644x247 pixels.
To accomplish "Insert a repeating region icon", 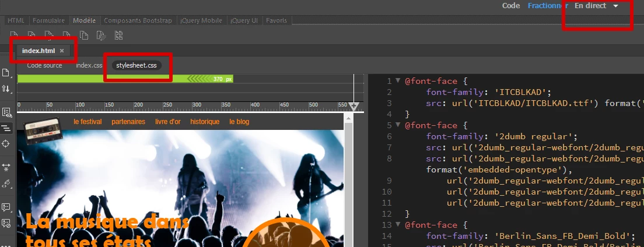I will click(x=84, y=36).
